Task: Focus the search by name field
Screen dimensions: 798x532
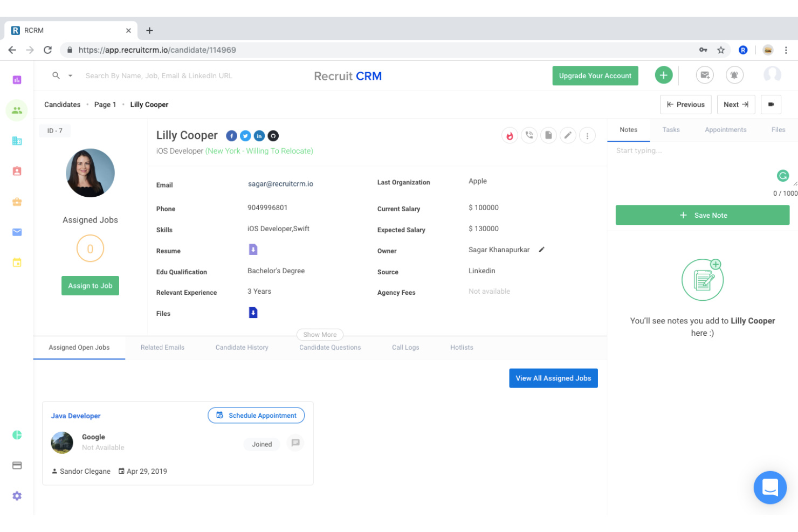Action: click(x=159, y=76)
